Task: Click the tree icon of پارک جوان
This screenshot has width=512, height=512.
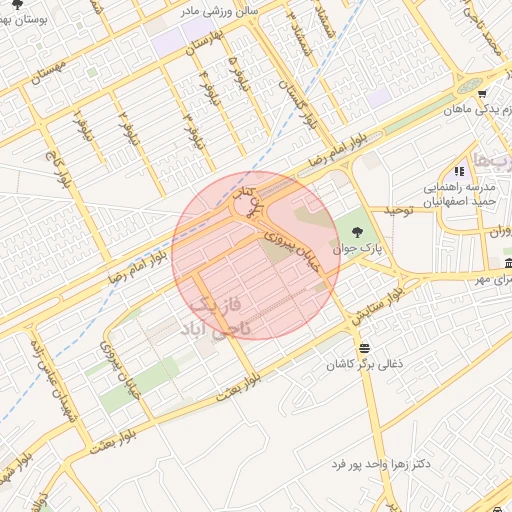Action: coord(357,232)
